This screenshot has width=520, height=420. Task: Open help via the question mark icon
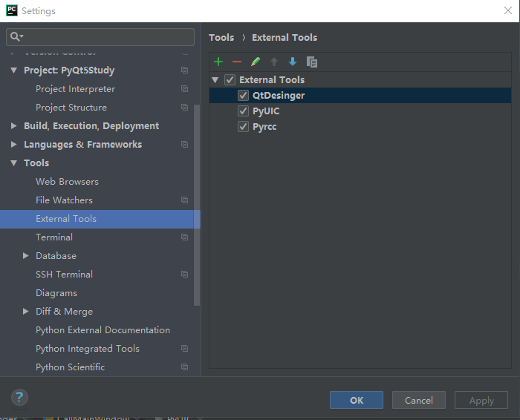tap(19, 397)
